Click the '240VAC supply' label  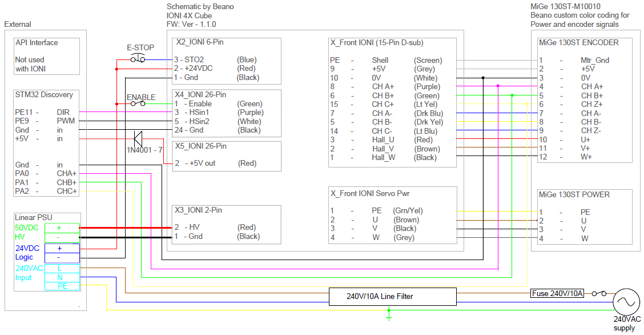(x=627, y=324)
